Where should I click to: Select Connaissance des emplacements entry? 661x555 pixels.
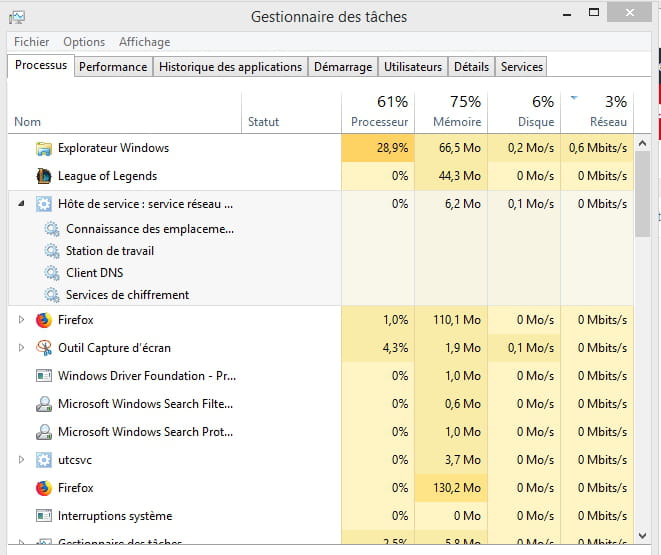point(150,229)
